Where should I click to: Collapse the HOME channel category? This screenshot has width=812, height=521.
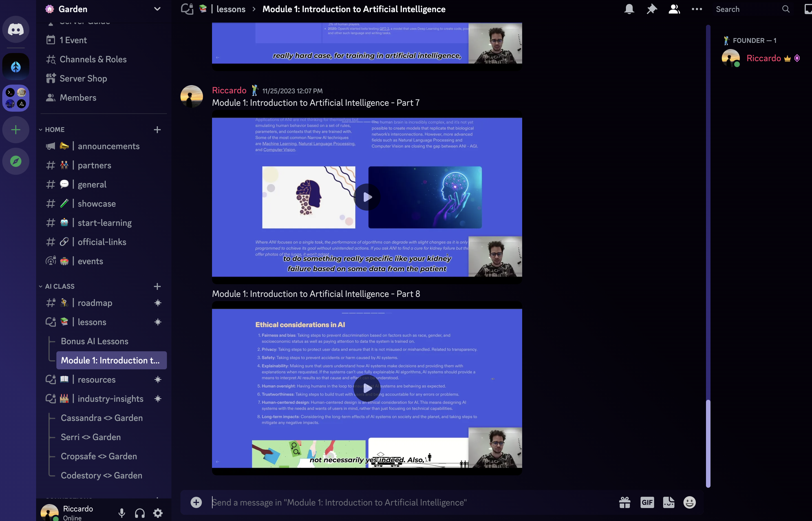[x=54, y=130]
